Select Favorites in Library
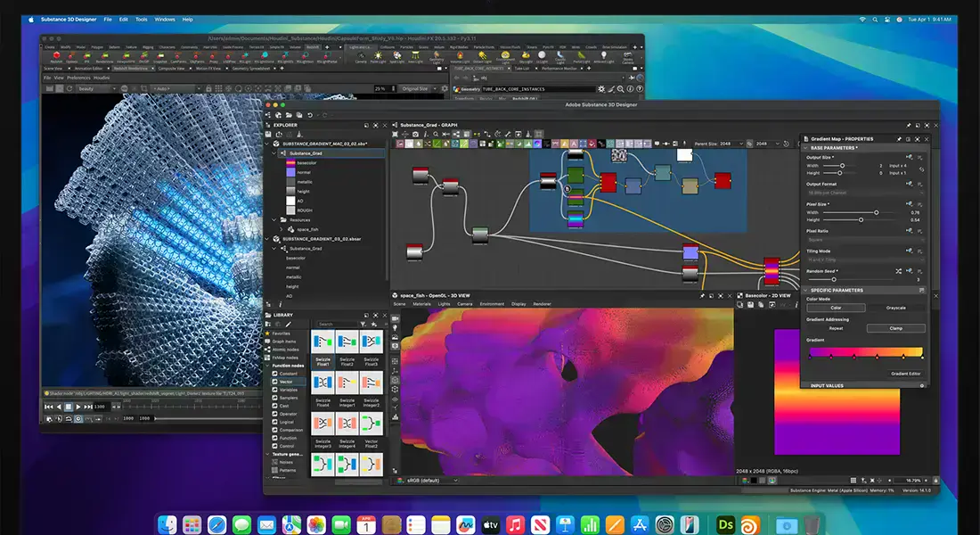 [281, 333]
